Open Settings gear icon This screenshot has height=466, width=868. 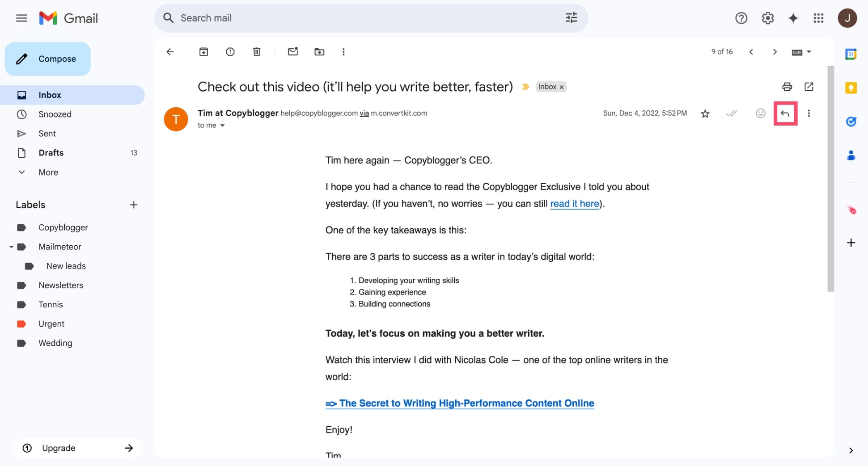pos(767,18)
